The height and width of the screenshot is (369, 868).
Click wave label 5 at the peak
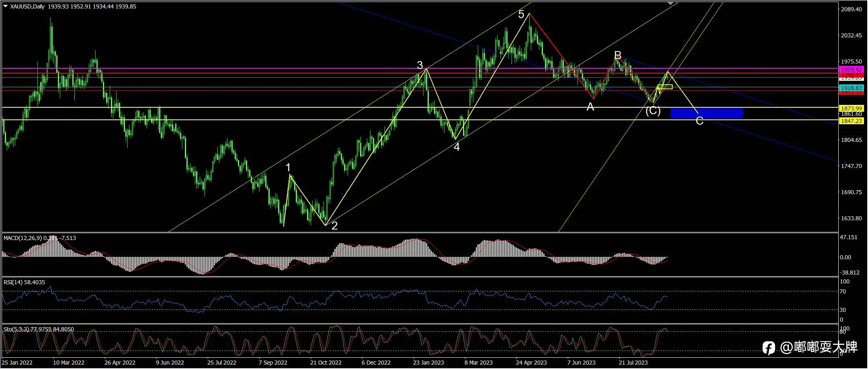(x=521, y=14)
